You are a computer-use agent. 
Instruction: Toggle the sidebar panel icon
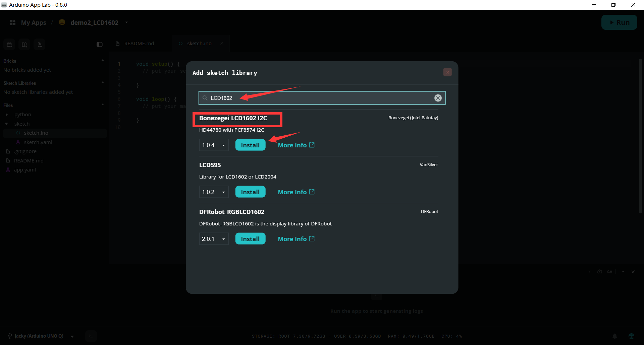tap(100, 45)
